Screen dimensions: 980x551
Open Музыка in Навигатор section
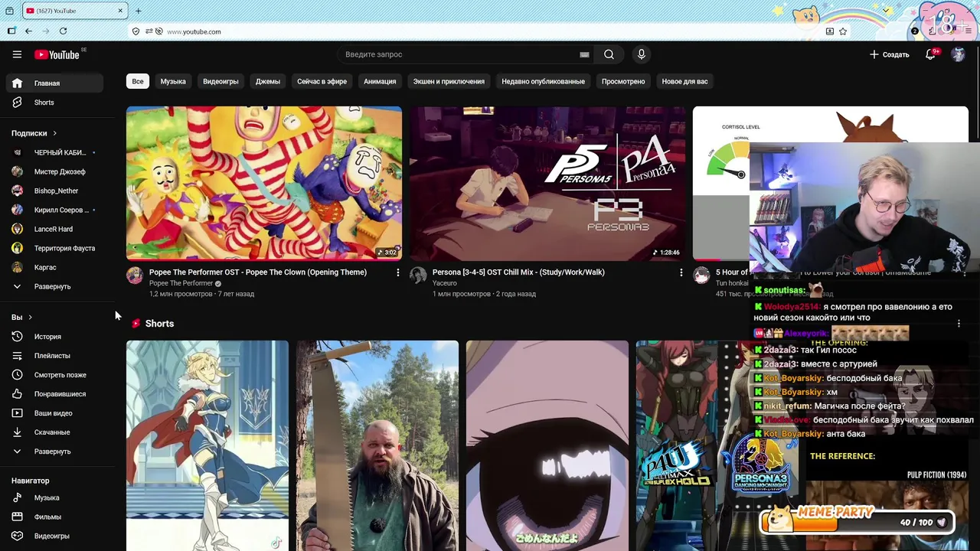54,497
